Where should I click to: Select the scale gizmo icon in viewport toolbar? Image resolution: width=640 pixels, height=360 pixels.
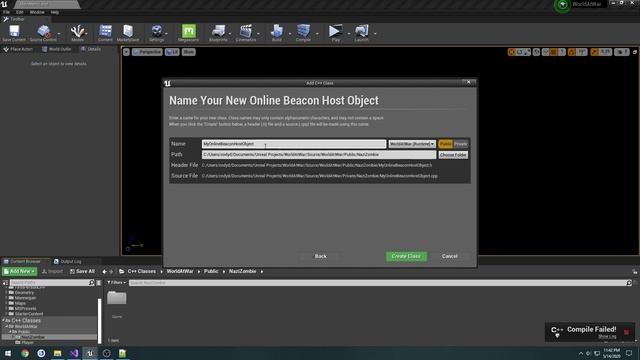pos(527,52)
